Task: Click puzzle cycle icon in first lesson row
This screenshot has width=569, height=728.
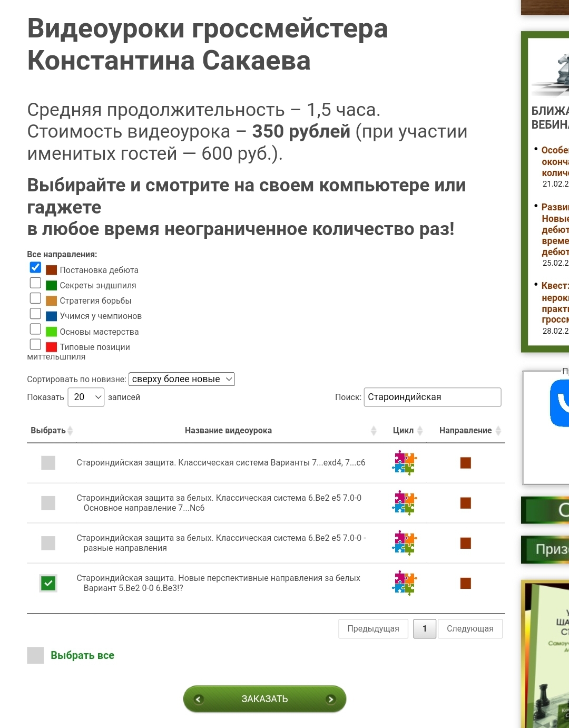Action: (x=404, y=463)
